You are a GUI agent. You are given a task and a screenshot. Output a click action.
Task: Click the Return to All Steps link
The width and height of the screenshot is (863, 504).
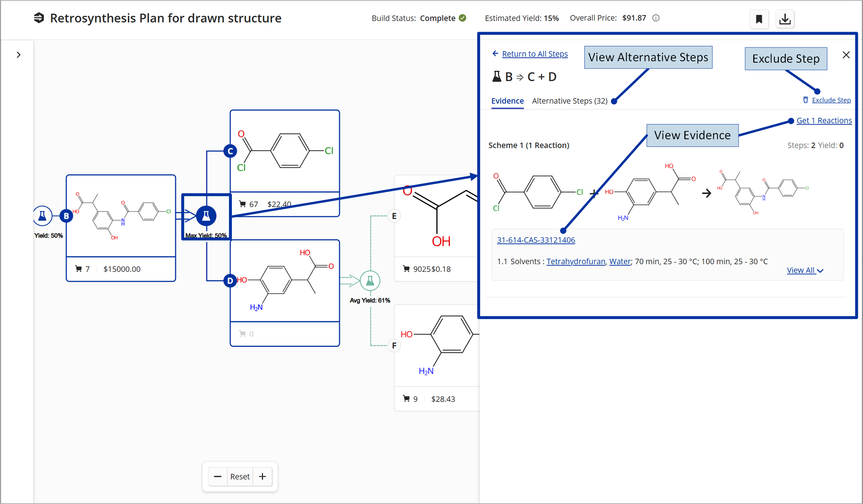535,54
